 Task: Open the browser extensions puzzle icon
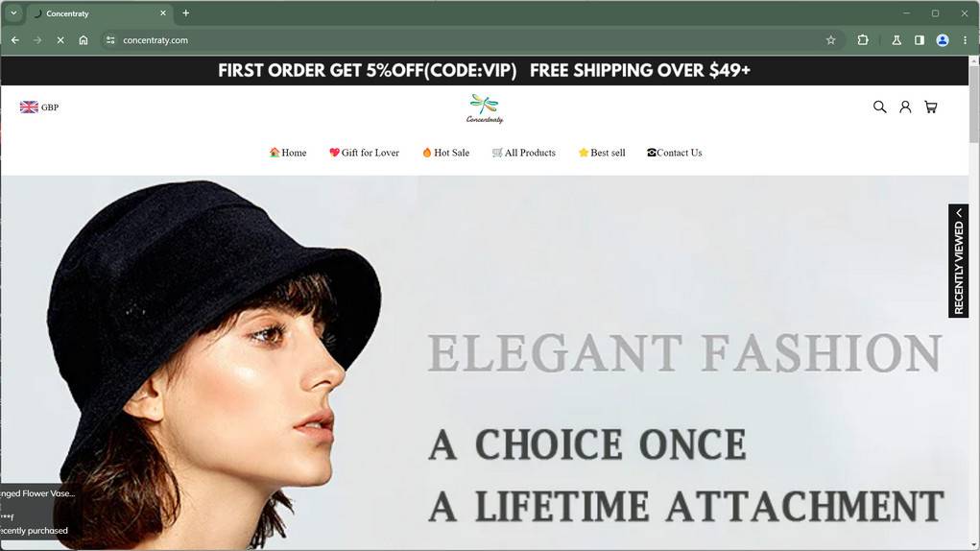(863, 40)
